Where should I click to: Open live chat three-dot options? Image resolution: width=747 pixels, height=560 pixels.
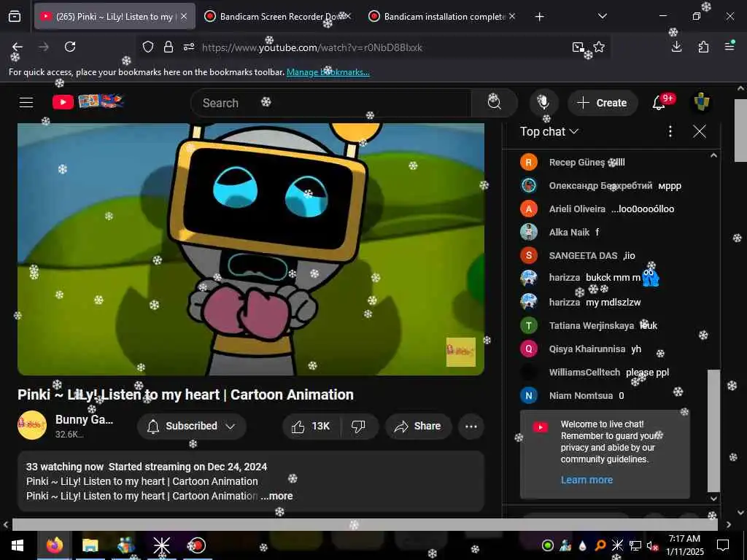(x=670, y=131)
